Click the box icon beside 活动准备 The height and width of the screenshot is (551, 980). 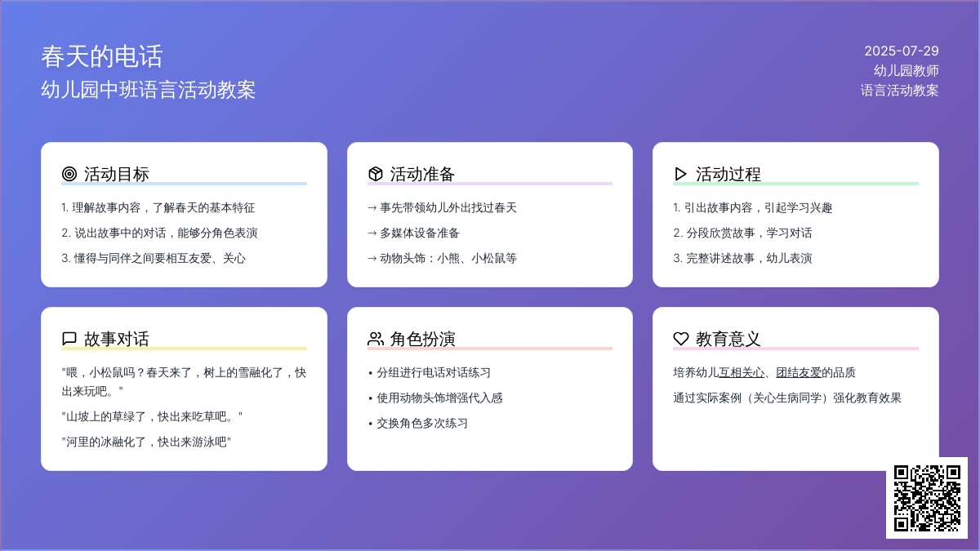(x=375, y=174)
